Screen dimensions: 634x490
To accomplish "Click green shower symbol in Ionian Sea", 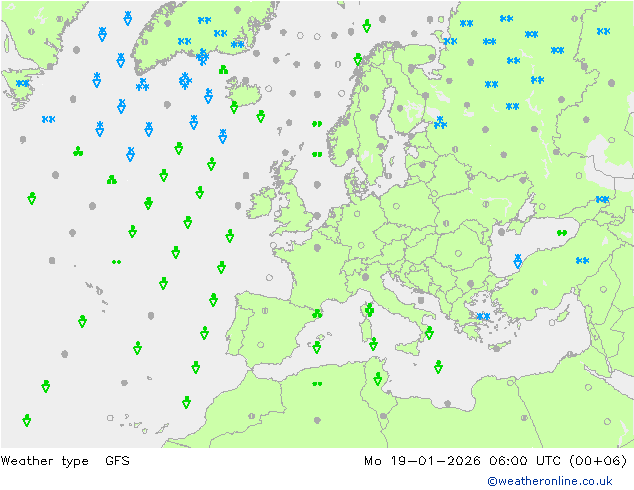I will [x=438, y=367].
